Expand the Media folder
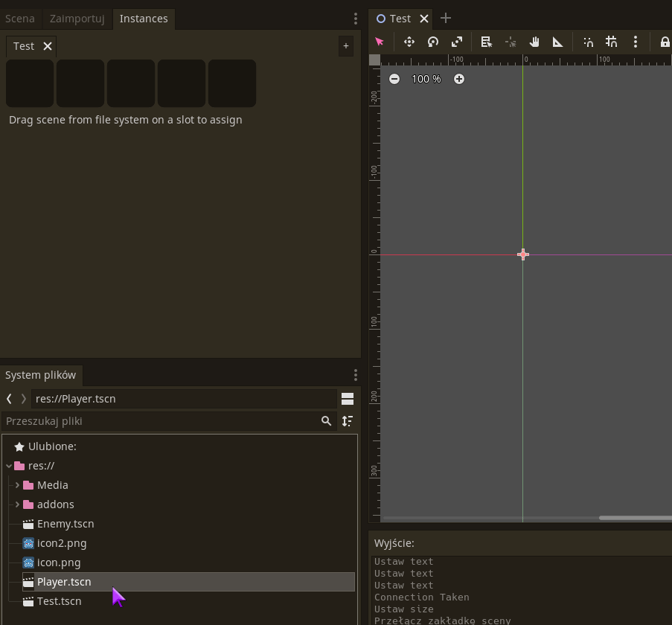The width and height of the screenshot is (672, 625). click(17, 485)
